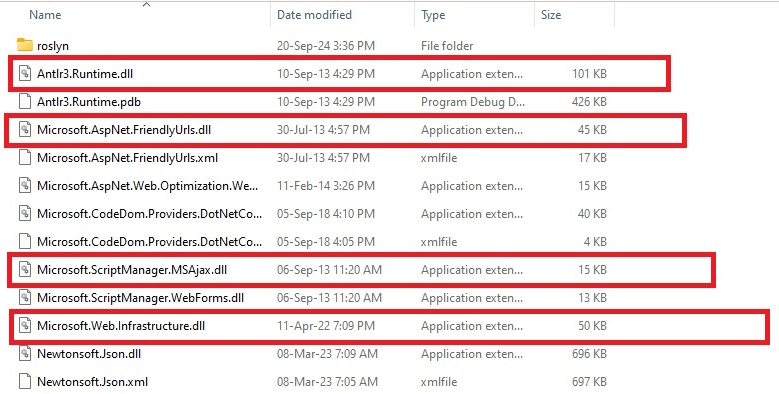Click the Antlr3.Runtime.dll file icon
The width and height of the screenshot is (779, 394).
pyautogui.click(x=25, y=74)
